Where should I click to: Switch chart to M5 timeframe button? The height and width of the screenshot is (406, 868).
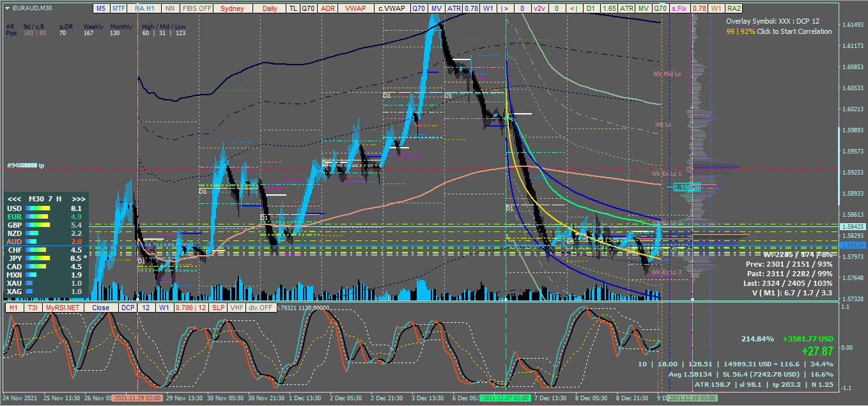click(102, 8)
